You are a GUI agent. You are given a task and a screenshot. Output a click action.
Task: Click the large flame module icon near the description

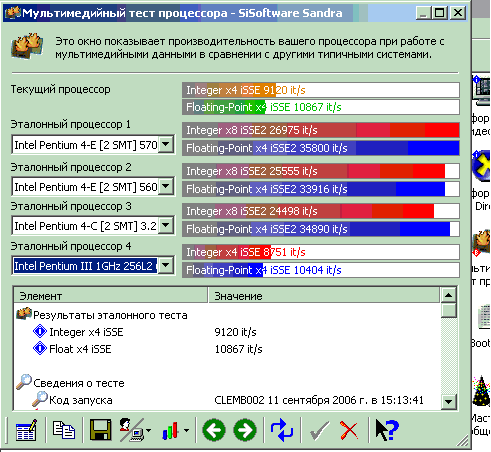27,46
